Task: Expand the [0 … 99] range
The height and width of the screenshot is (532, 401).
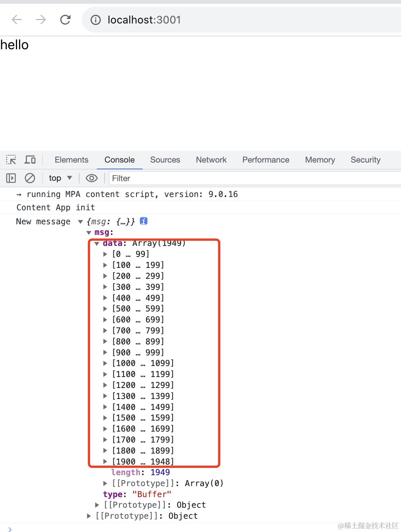Action: [105, 254]
